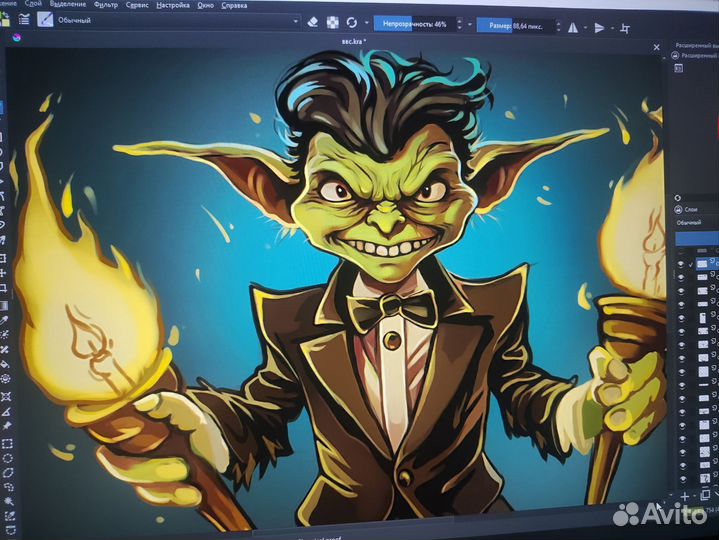Open the Выделение menu

(x=67, y=4)
